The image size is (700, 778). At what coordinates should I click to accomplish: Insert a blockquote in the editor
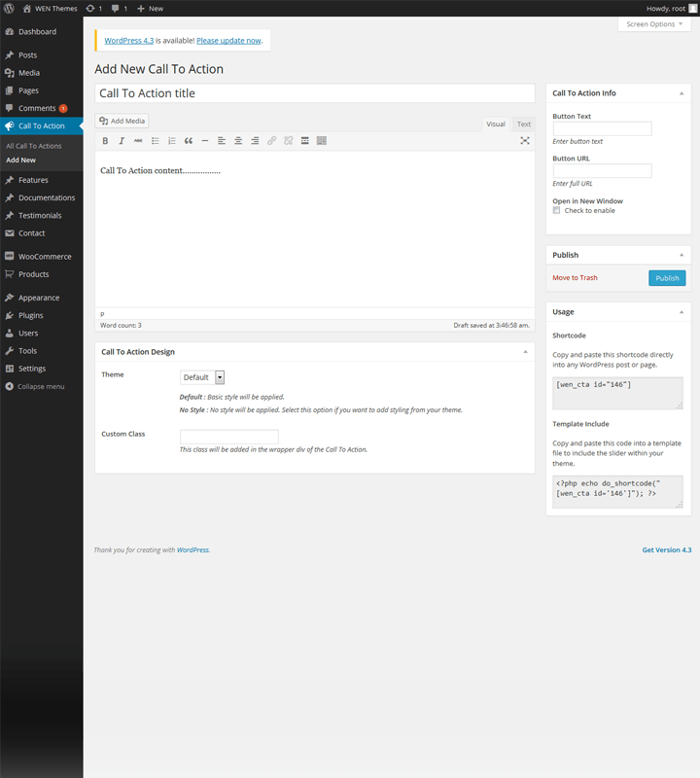pyautogui.click(x=188, y=141)
